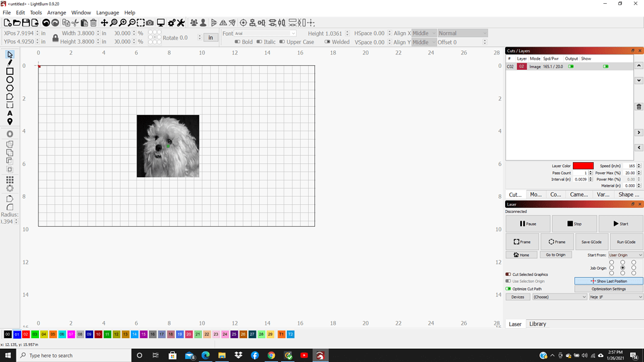Select the center Job Origin radio button

[x=623, y=268]
